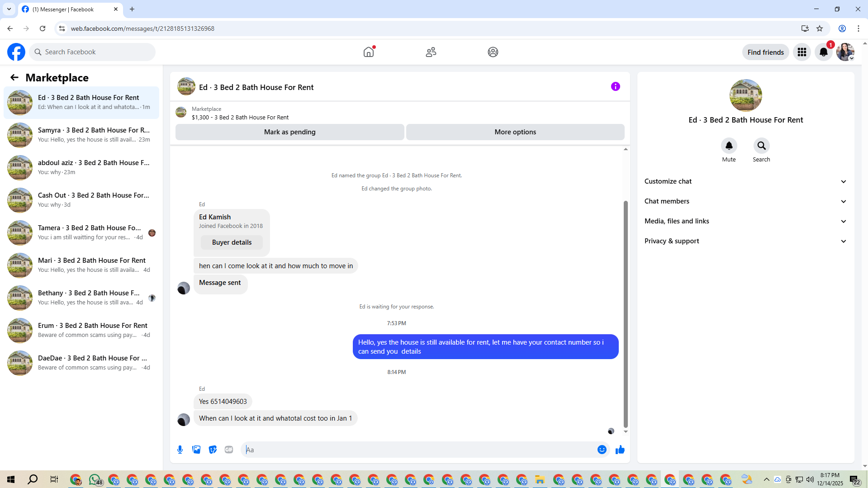
Task: Open Samyra's 3 Bed 2 Bath conversation
Action: click(81, 135)
